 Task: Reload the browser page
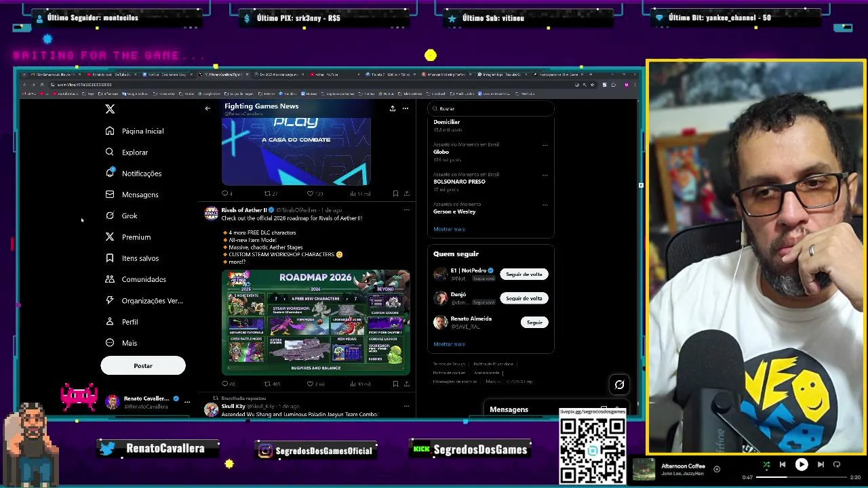(41, 85)
